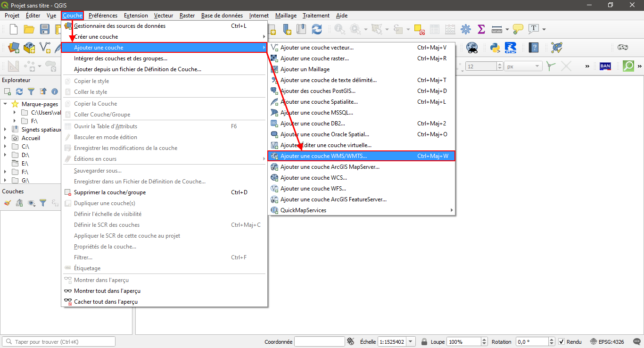This screenshot has height=348, width=644.
Task: Click the blue help book icon
Action: [534, 47]
